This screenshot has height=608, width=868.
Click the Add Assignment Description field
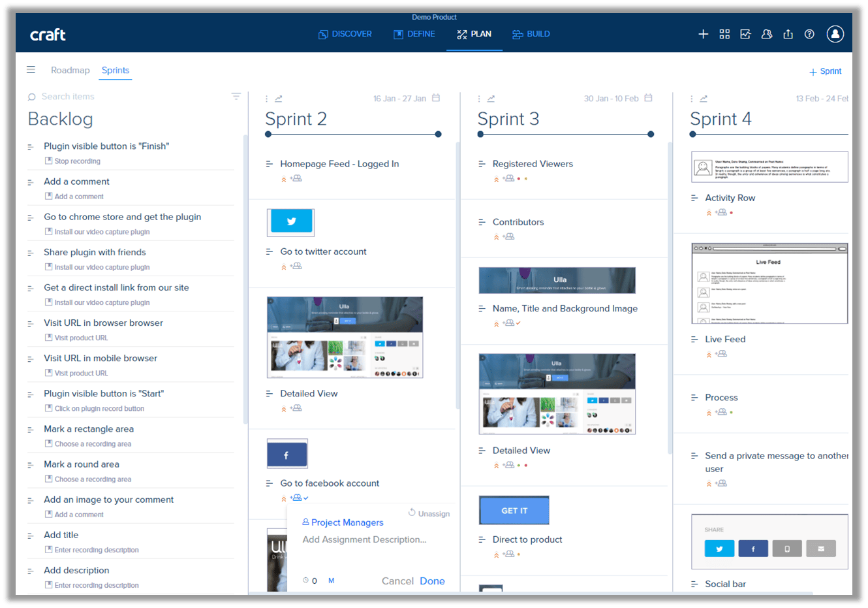[x=364, y=539]
